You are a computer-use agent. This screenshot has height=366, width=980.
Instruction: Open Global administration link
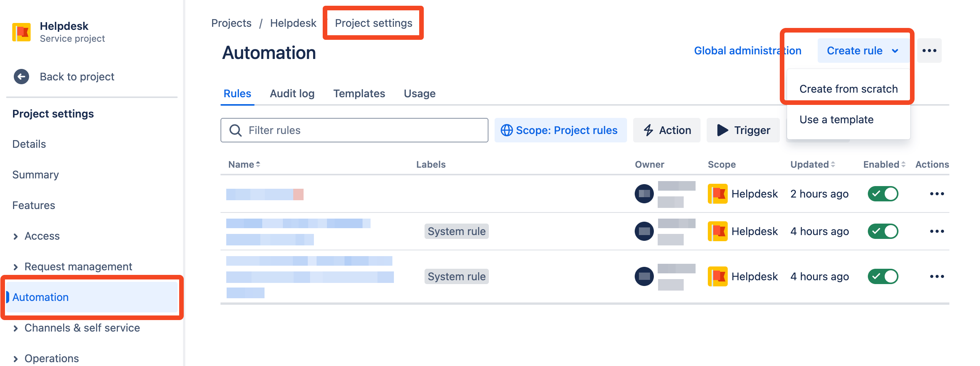tap(748, 51)
